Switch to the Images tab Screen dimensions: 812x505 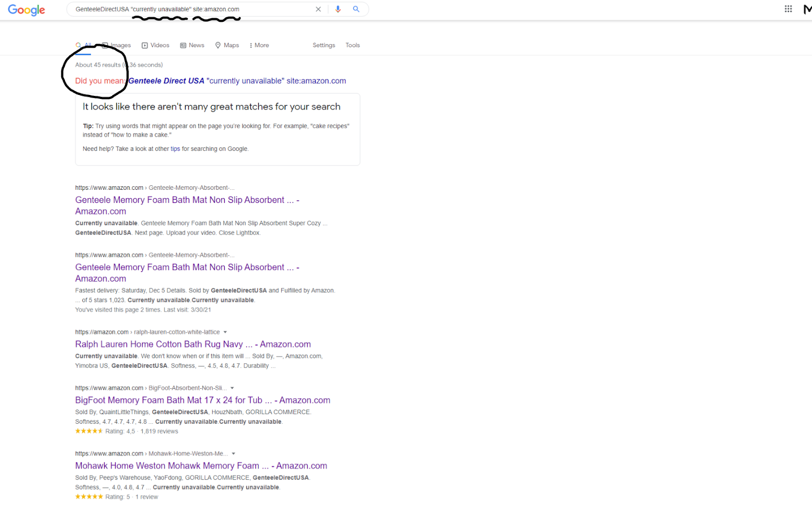tap(117, 45)
